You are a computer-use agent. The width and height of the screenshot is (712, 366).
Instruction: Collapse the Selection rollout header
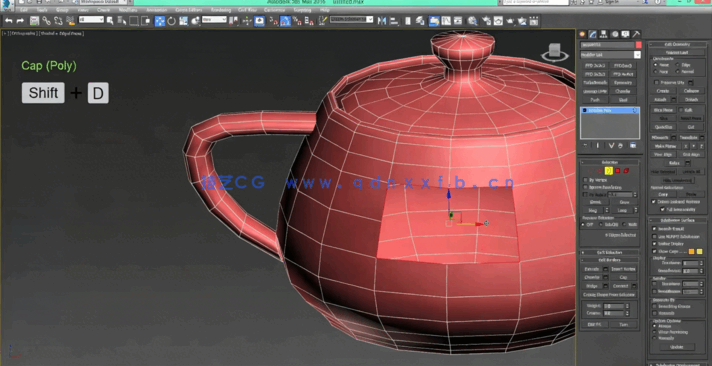610,162
